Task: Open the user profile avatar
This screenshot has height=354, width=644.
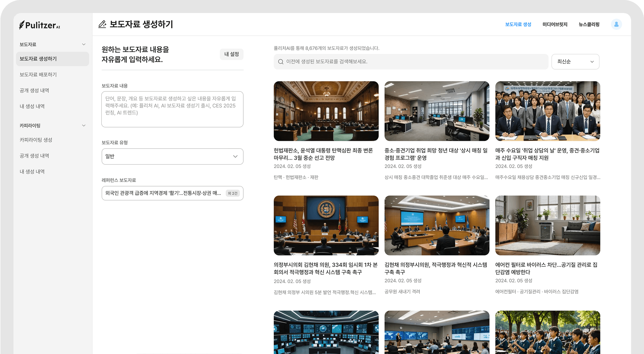Action: [x=616, y=24]
